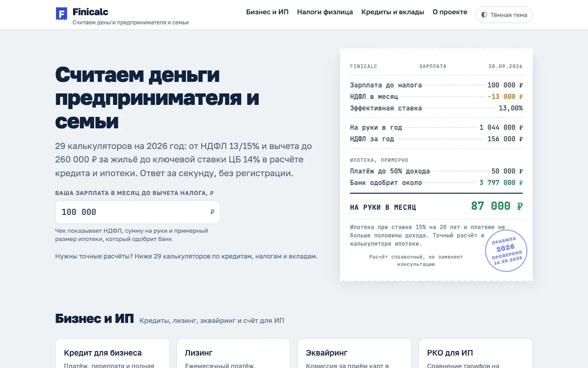
Task: Click the Зарплата до налога value 100 000 ₽
Action: (505, 85)
